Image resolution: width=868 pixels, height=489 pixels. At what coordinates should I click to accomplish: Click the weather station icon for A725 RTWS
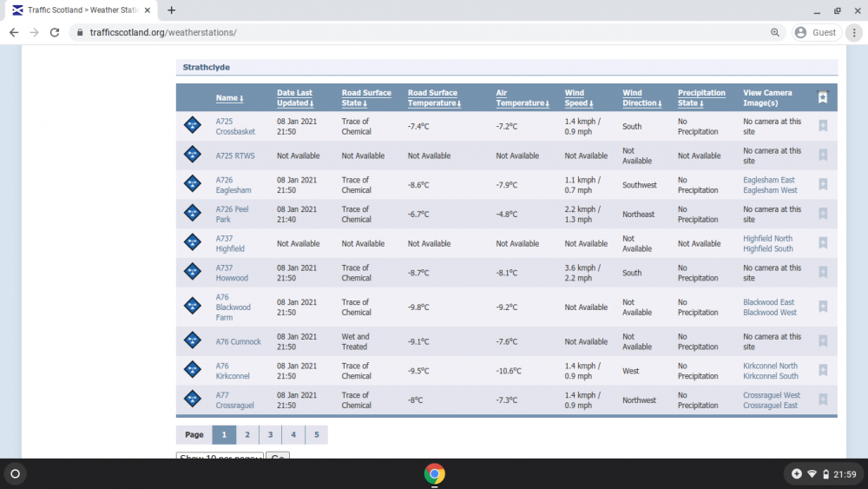(192, 154)
